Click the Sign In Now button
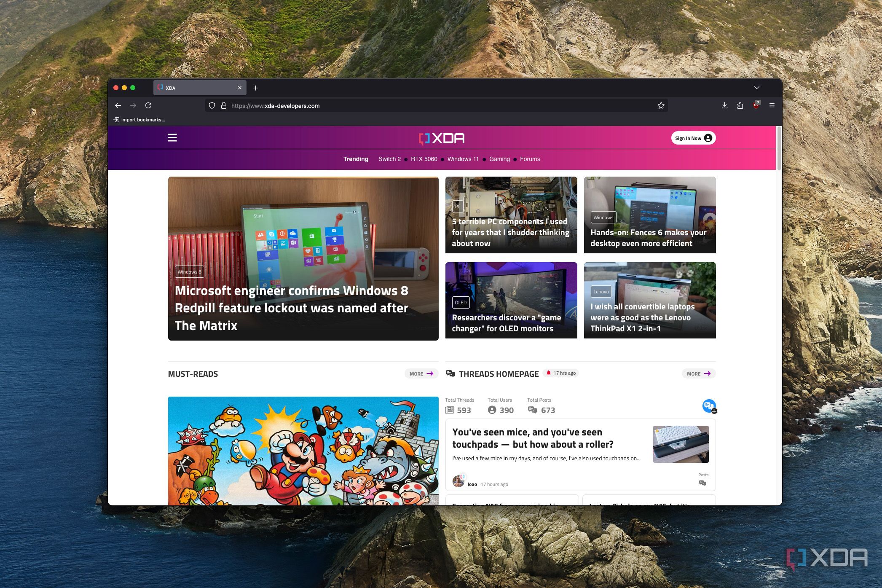882x588 pixels. click(693, 138)
